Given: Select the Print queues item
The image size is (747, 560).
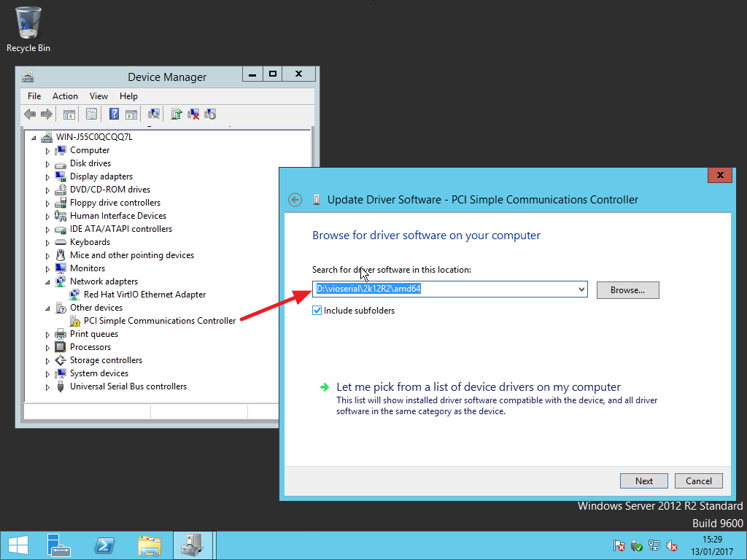Looking at the screenshot, I should (94, 334).
